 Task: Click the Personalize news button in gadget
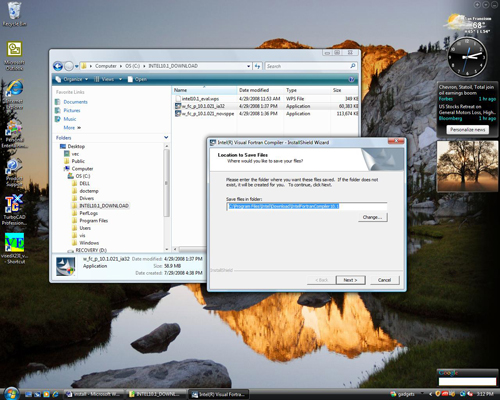click(468, 130)
